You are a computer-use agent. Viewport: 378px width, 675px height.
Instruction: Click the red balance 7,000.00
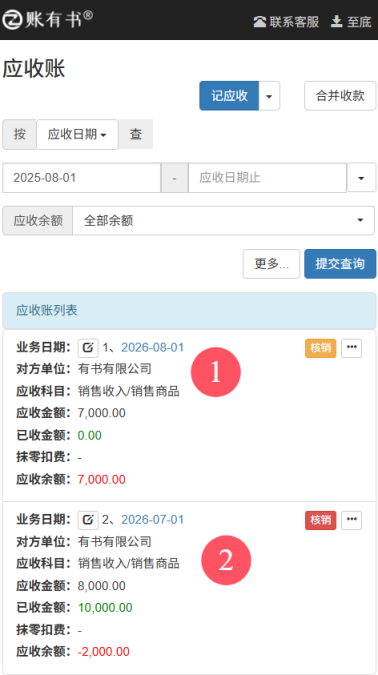[102, 480]
